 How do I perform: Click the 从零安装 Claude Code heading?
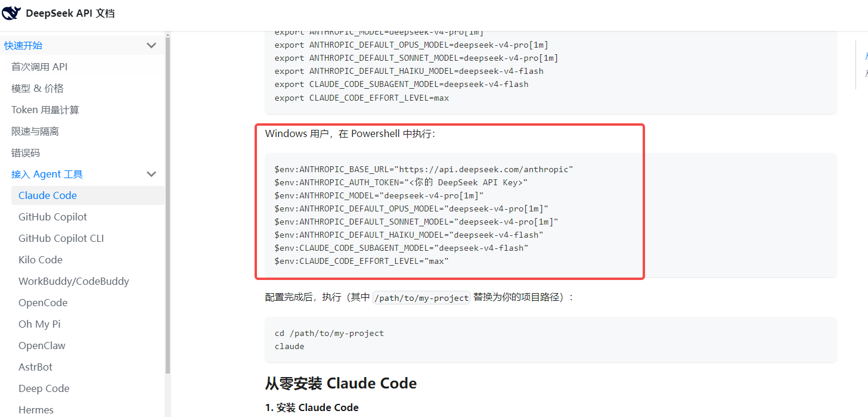tap(341, 383)
